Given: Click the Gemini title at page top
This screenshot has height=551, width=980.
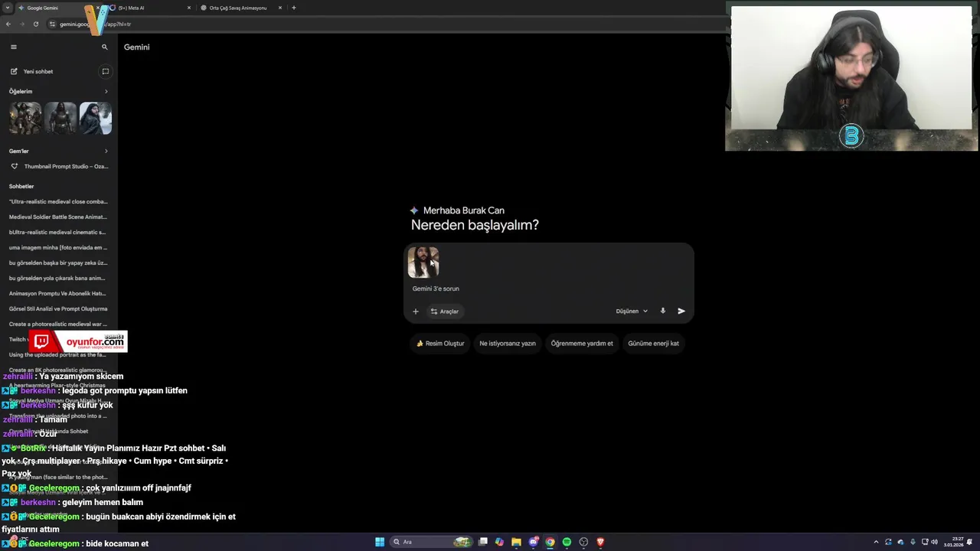Looking at the screenshot, I should point(137,47).
